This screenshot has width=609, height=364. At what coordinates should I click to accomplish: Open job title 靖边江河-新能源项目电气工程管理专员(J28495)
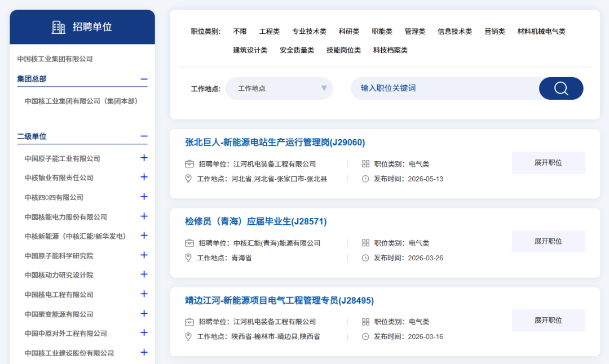pyautogui.click(x=279, y=301)
